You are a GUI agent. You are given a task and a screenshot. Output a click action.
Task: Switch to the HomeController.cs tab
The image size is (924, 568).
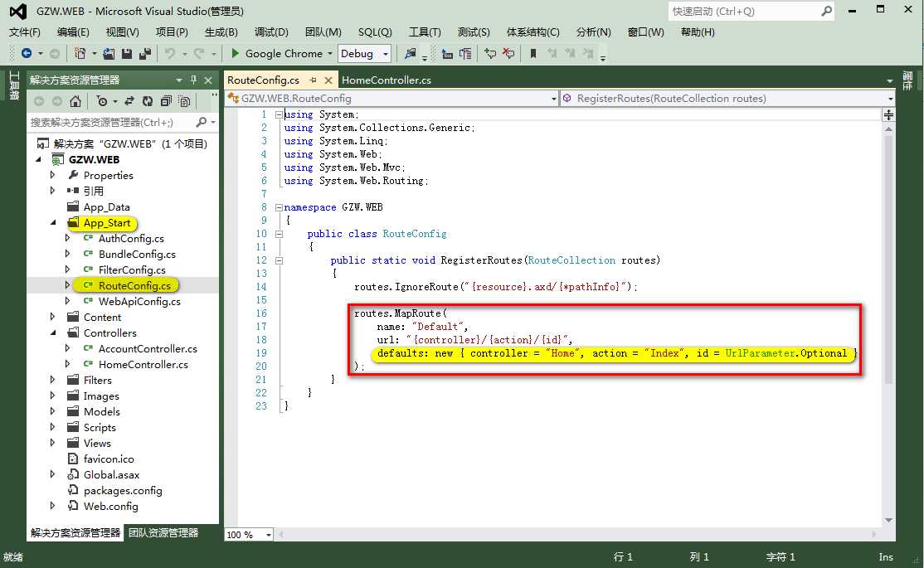pos(386,80)
